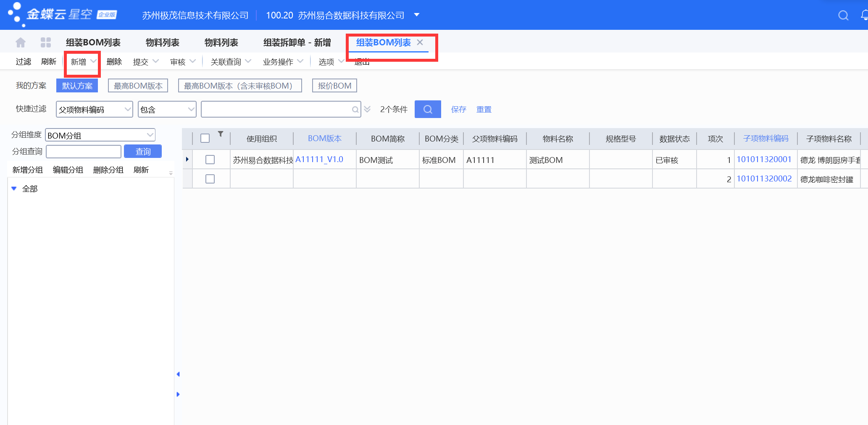This screenshot has width=868, height=425.
Task: Expand row indicator arrow of first BOM row
Action: tap(187, 159)
